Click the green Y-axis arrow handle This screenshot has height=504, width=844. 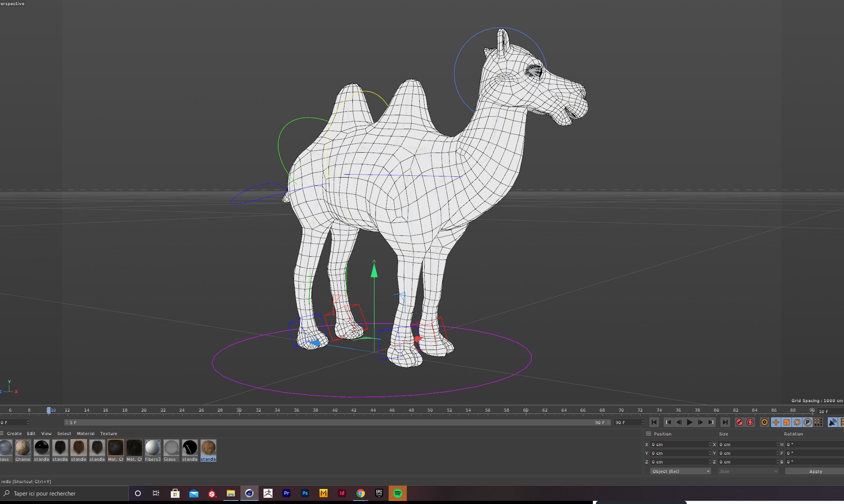click(374, 270)
